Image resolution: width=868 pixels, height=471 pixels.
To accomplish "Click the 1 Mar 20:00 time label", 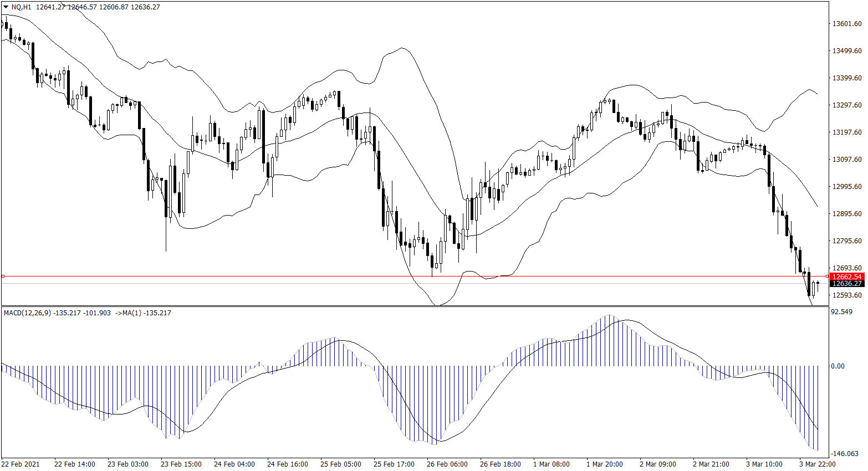I will 605,464.
